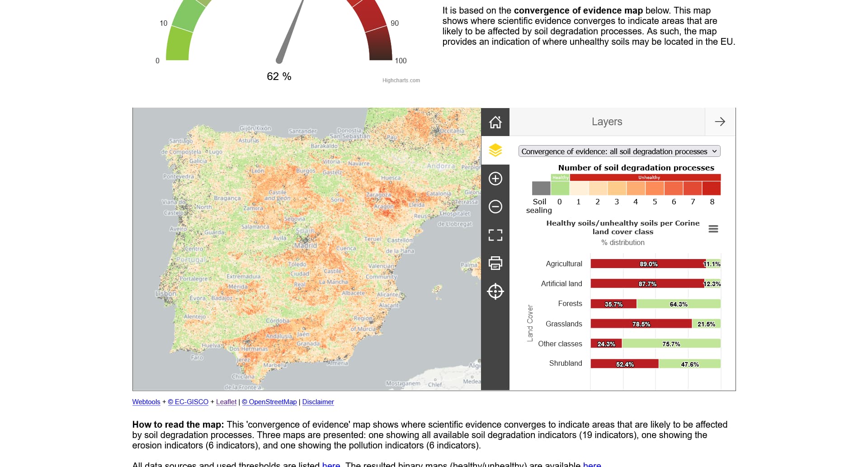The image size is (868, 467).
Task: Print the map with printer icon
Action: coord(495,263)
